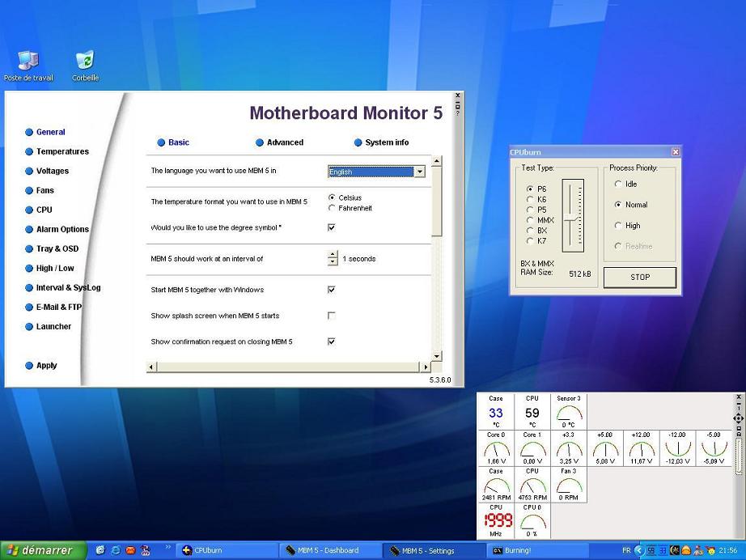The image size is (746, 560).
Task: Click the Core 0 voltage gauge
Action: 496,448
